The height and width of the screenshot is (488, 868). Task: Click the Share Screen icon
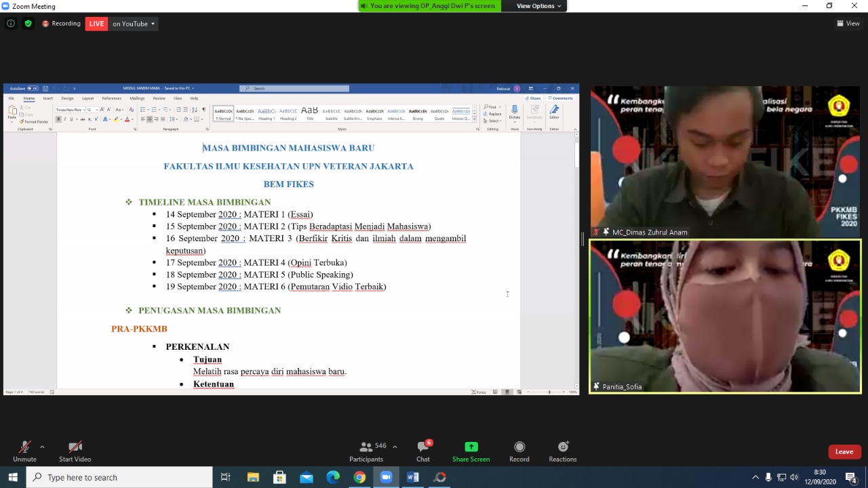pyautogui.click(x=471, y=447)
